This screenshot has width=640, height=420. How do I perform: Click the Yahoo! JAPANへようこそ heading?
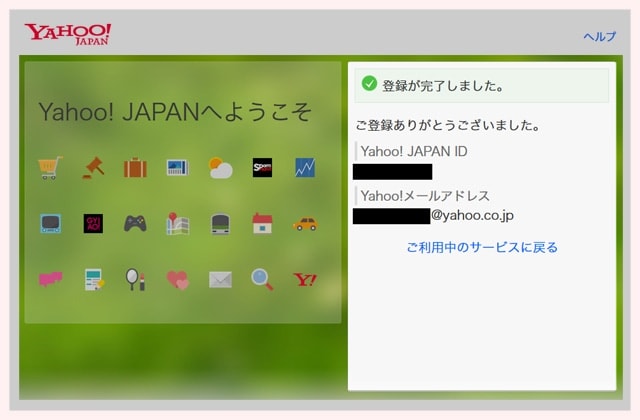tap(176, 112)
